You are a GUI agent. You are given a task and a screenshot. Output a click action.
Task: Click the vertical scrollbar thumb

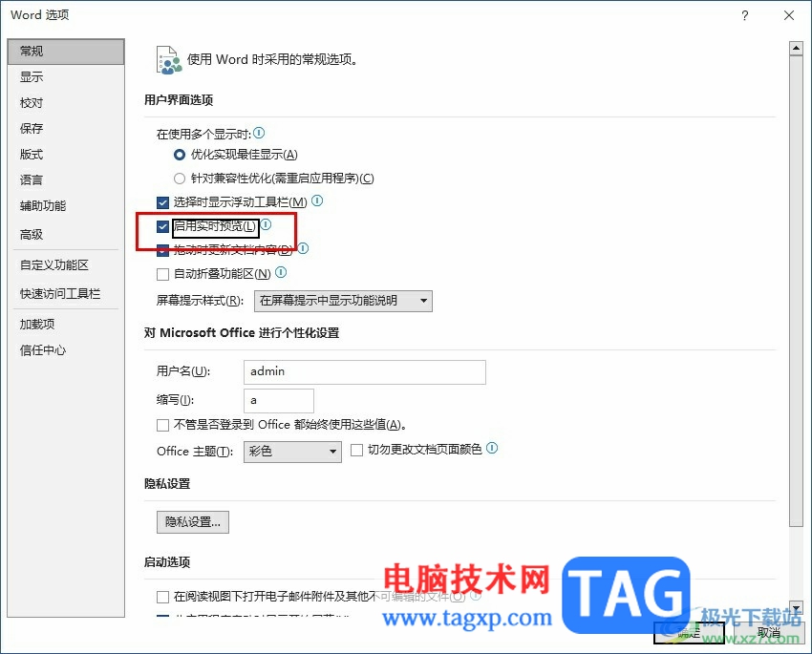pos(796,291)
